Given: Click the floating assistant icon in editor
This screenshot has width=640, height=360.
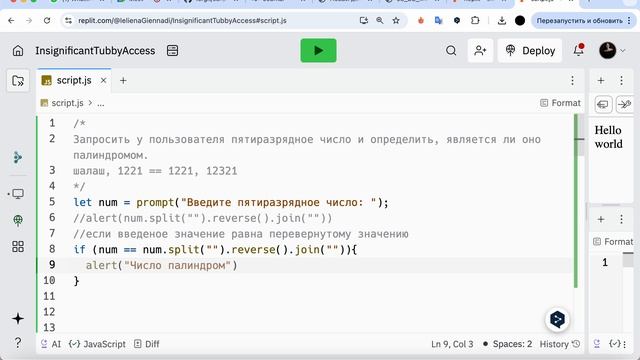Looking at the screenshot, I should [x=557, y=319].
